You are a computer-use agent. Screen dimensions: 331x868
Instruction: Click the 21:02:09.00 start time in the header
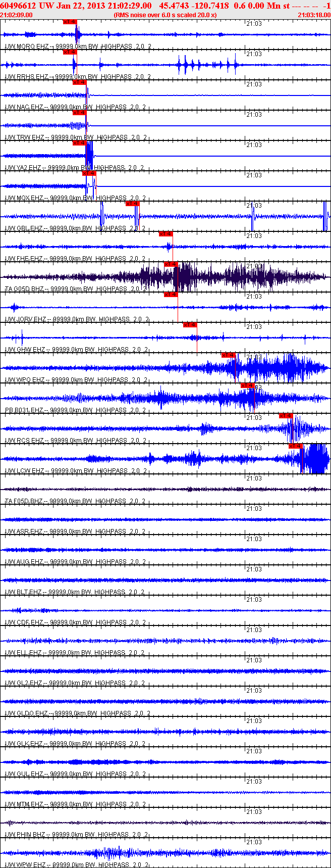tap(17, 15)
